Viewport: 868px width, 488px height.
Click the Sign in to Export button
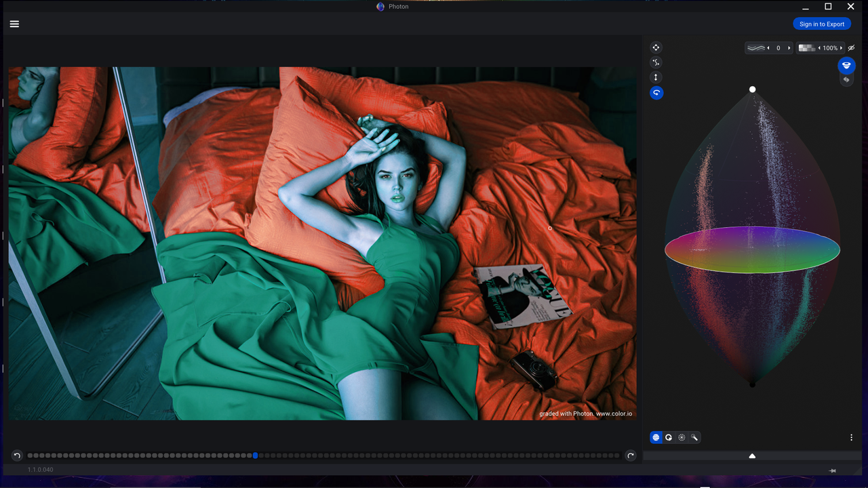(x=822, y=24)
